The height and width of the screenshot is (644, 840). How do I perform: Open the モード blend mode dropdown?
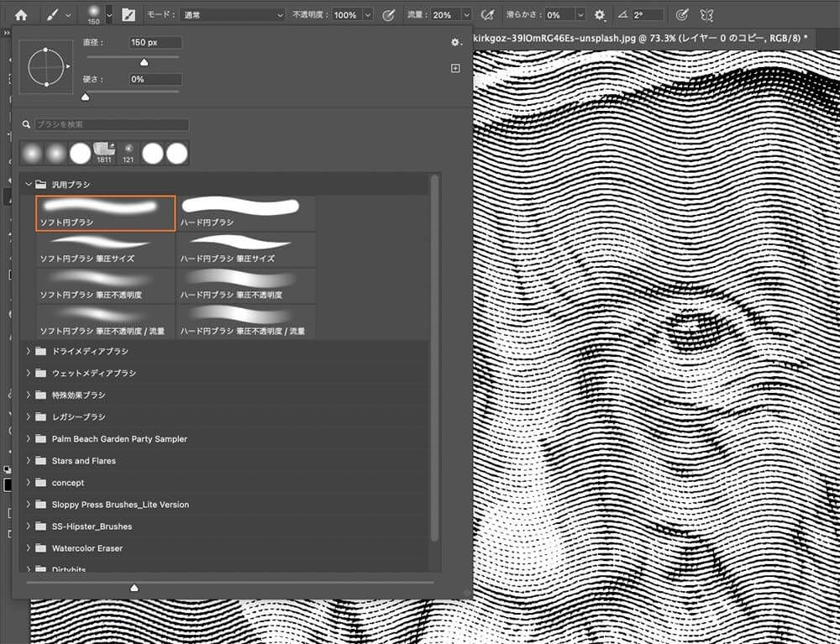point(233,15)
